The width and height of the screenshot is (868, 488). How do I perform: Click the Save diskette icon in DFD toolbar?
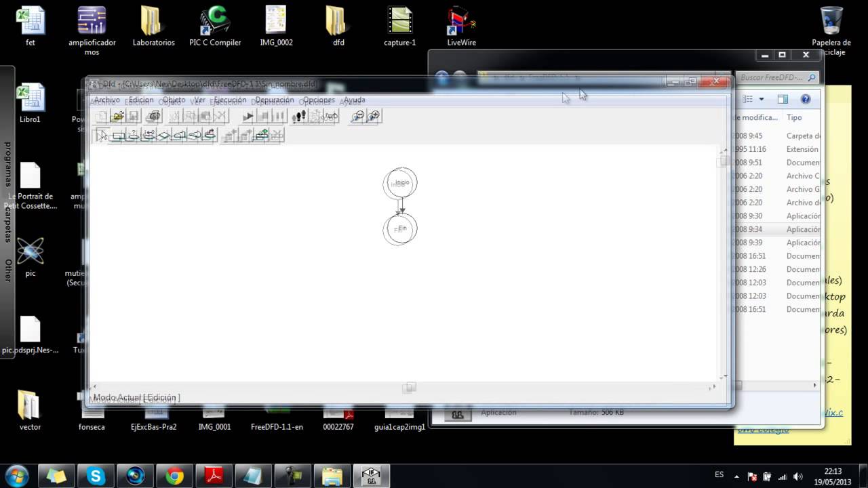tap(134, 117)
